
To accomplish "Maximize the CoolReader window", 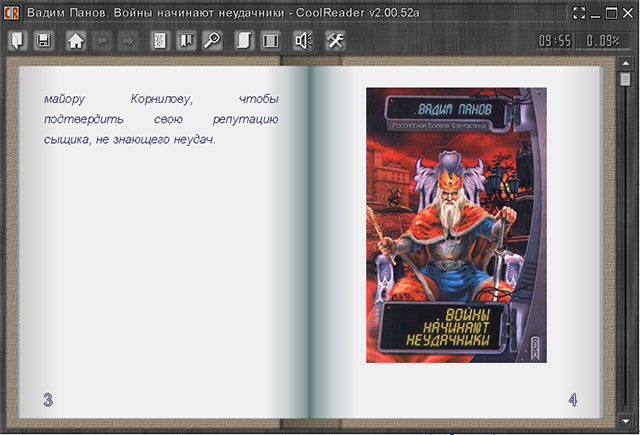I will point(611,13).
